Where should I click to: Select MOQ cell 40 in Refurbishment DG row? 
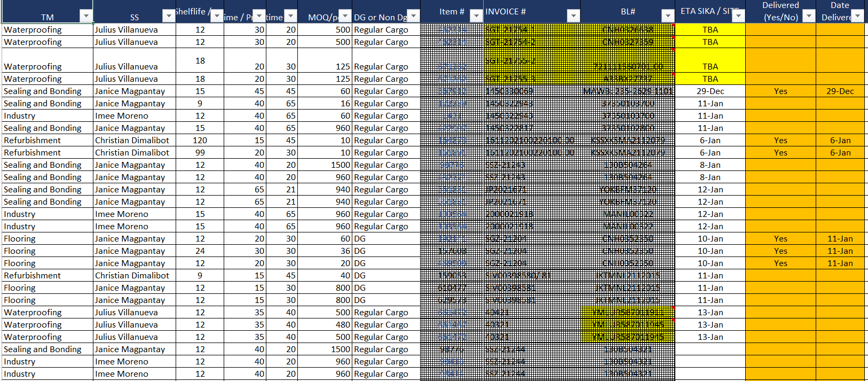click(325, 276)
